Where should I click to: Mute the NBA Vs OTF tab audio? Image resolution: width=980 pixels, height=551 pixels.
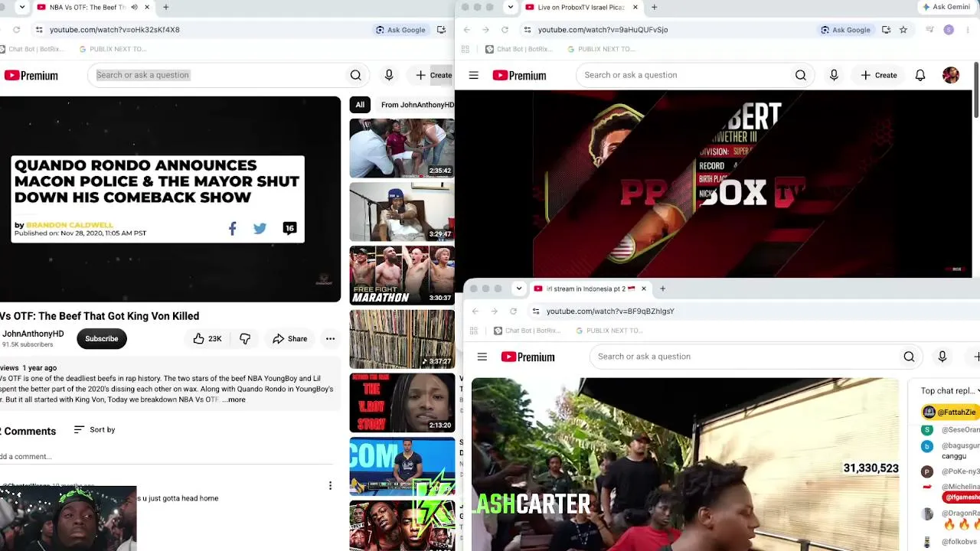tap(134, 8)
